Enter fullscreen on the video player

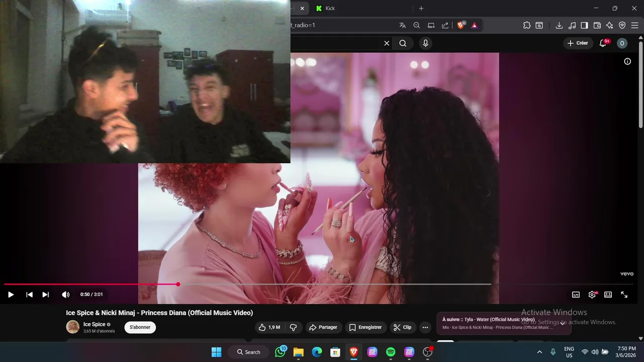[x=624, y=295]
